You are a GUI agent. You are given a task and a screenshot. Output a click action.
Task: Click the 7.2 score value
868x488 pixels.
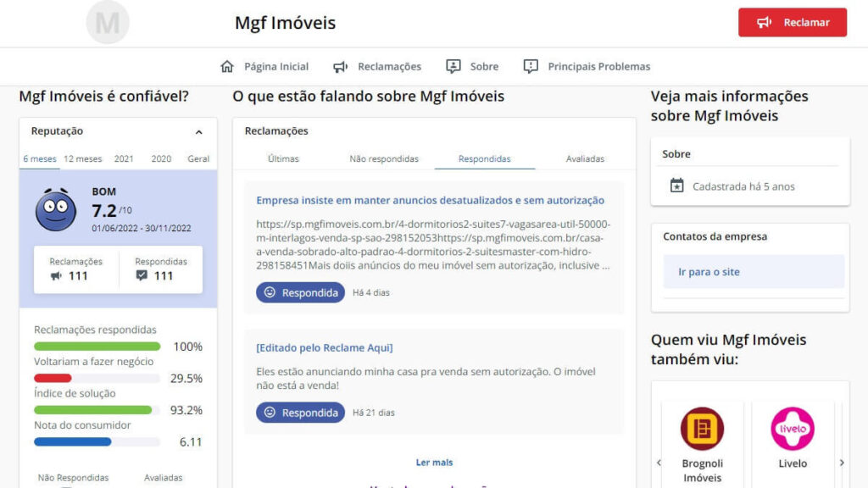104,211
